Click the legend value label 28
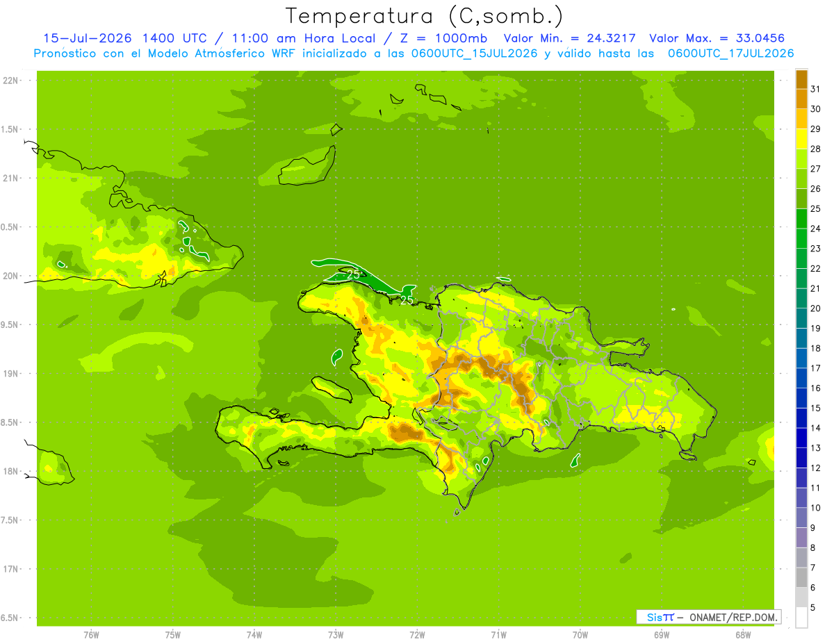Viewport: 834px width, 644px height. [816, 149]
